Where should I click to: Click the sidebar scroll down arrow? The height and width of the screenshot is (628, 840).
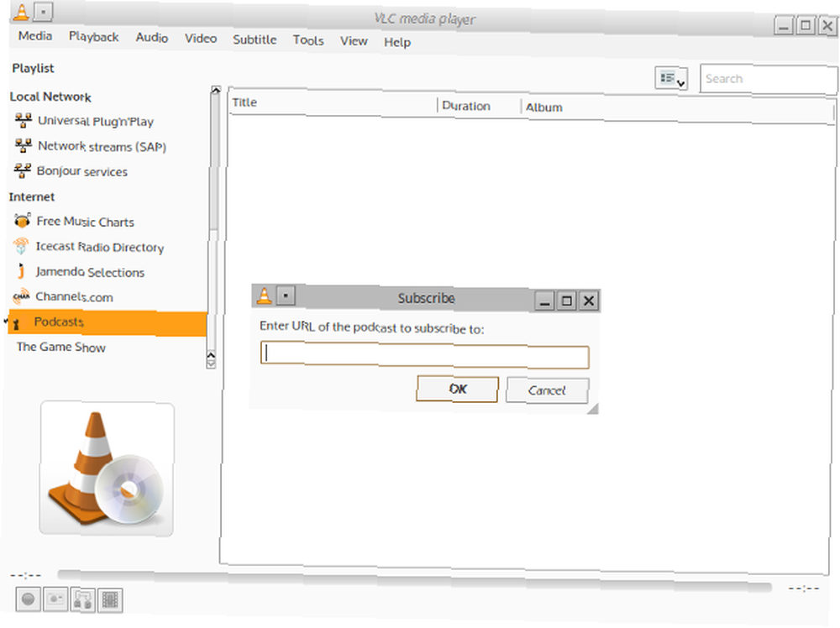coord(211,364)
